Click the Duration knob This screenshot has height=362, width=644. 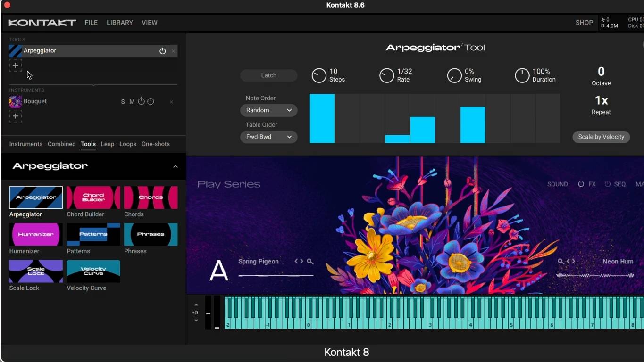[x=522, y=75]
